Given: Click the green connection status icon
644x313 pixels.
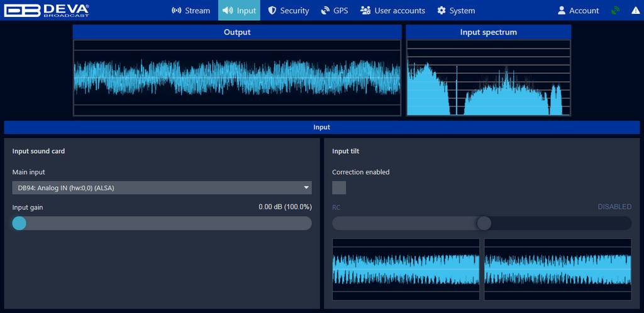Looking at the screenshot, I should click(x=615, y=11).
